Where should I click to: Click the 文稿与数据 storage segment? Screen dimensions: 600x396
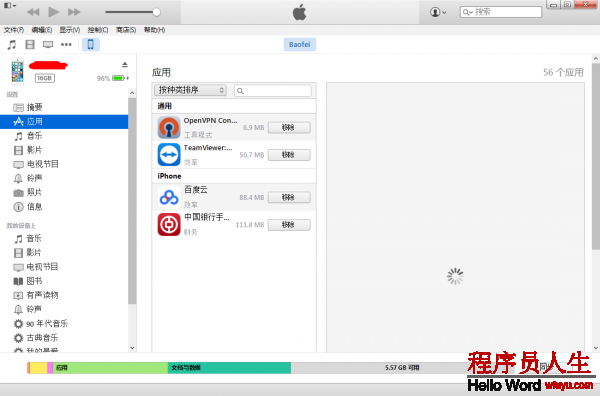point(229,368)
